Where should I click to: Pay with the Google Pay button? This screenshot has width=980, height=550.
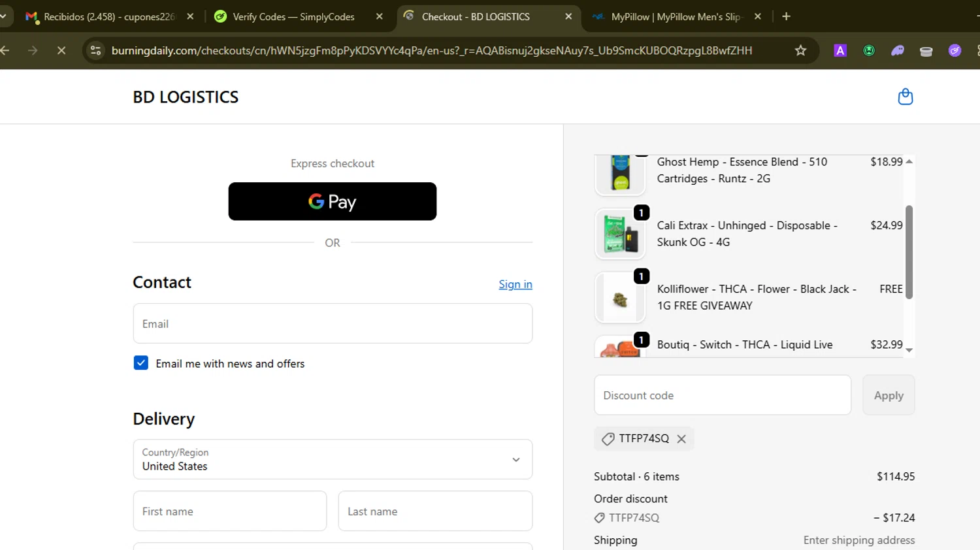tap(333, 201)
